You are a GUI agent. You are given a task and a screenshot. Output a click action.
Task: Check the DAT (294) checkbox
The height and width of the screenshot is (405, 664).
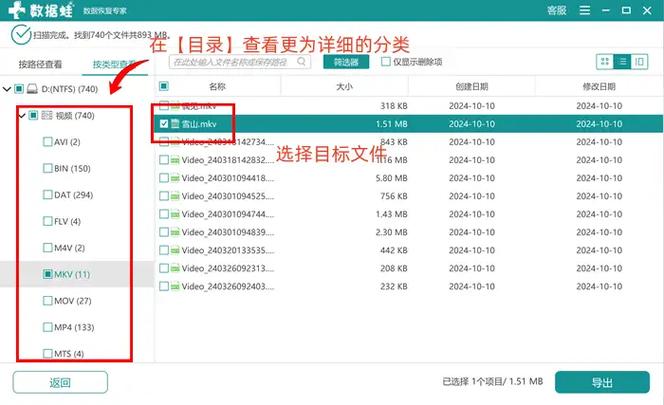(48, 194)
